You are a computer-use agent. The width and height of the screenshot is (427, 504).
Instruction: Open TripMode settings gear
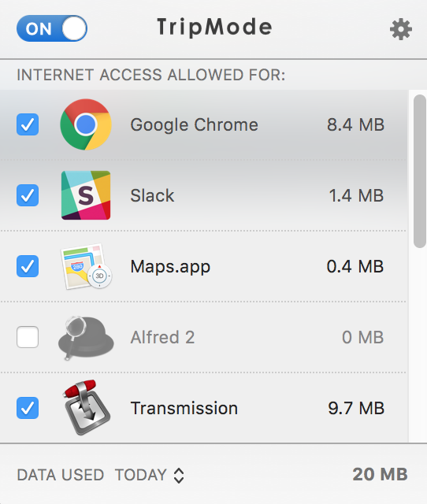click(x=401, y=29)
